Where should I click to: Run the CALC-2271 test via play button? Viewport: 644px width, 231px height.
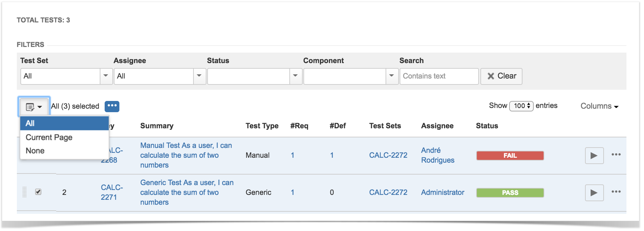coord(594,193)
